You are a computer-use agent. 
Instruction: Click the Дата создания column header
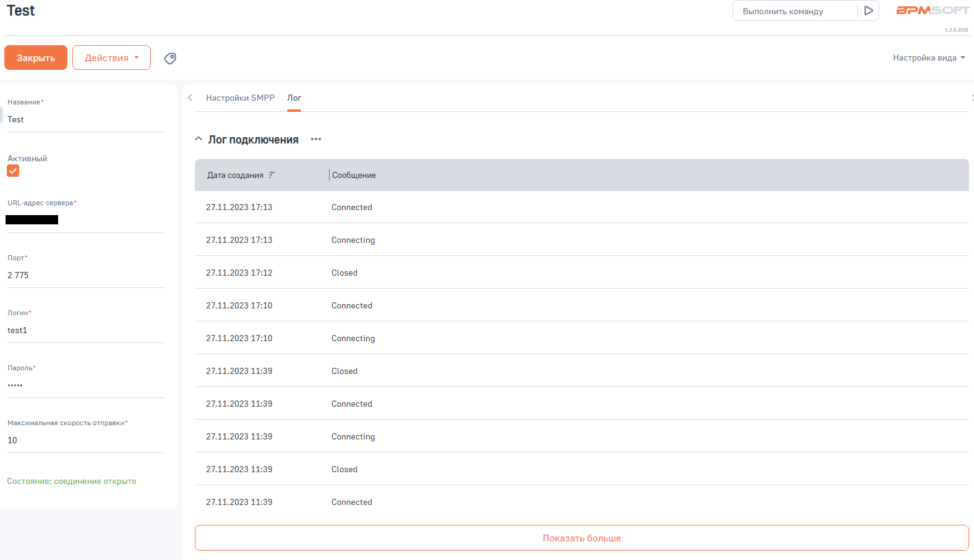(235, 175)
